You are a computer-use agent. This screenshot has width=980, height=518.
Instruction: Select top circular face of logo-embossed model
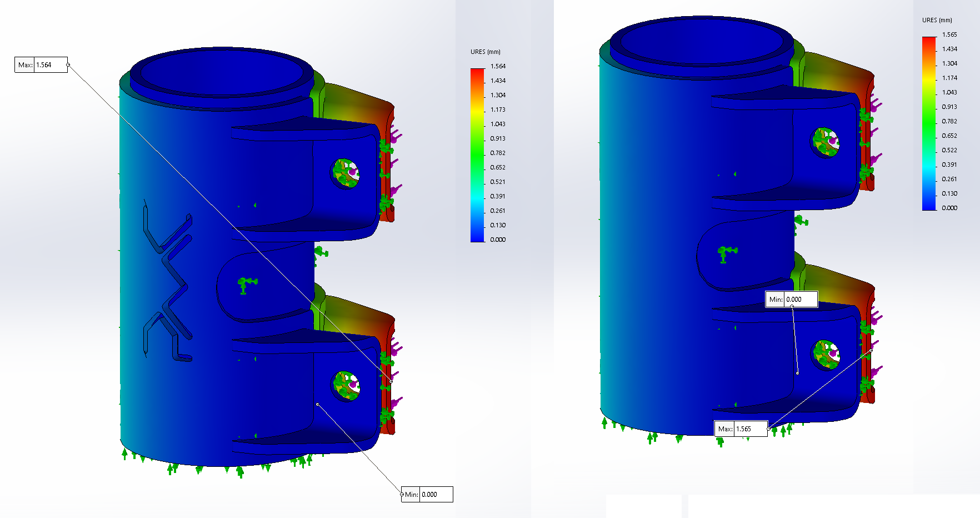(221, 72)
